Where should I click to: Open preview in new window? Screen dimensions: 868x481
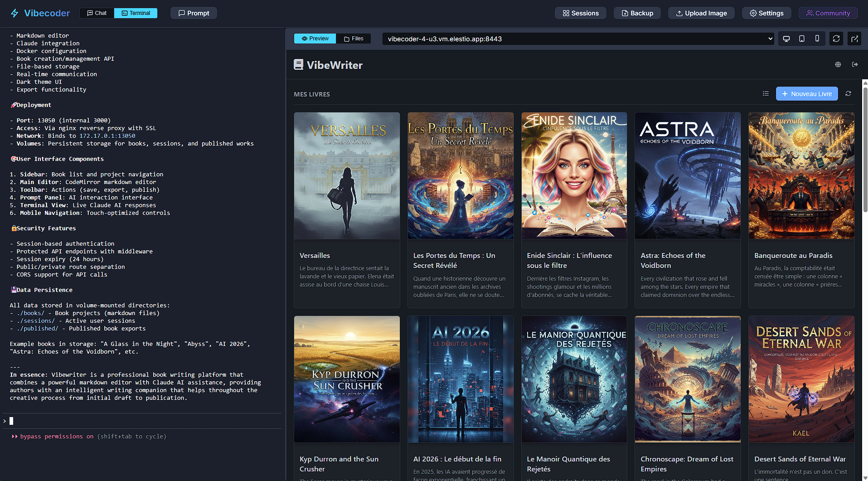tap(854, 39)
